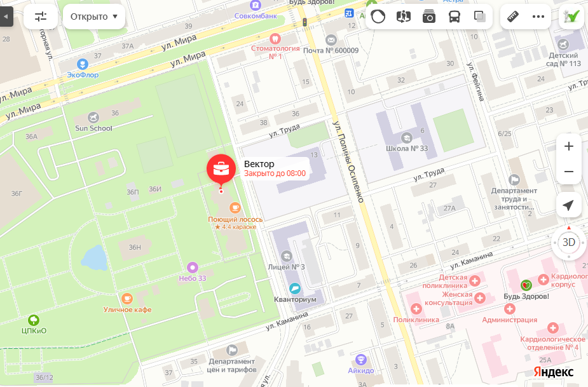588x387 pixels.
Task: Click house number 36П
Action: pyautogui.click(x=133, y=192)
